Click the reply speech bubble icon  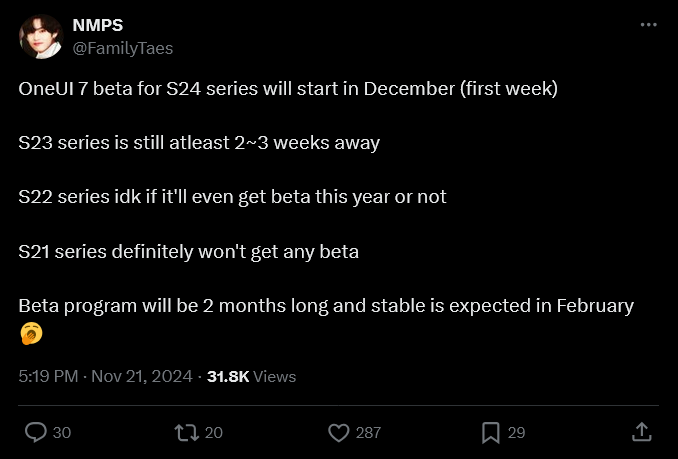[36, 432]
